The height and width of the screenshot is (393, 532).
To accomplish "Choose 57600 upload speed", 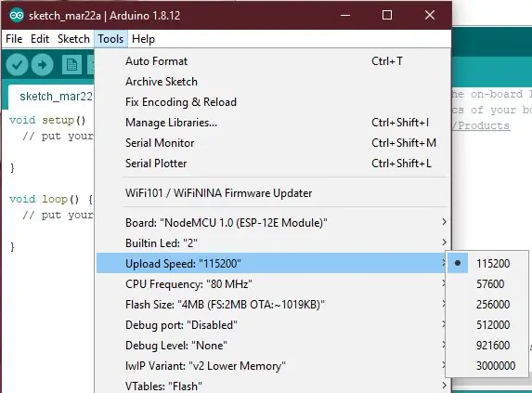I will click(x=487, y=283).
